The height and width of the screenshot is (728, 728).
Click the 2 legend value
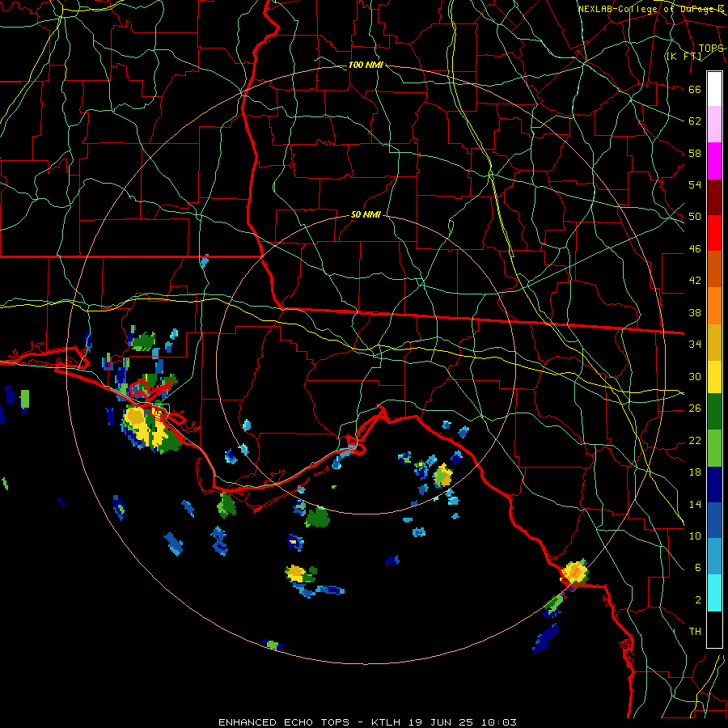[698, 600]
